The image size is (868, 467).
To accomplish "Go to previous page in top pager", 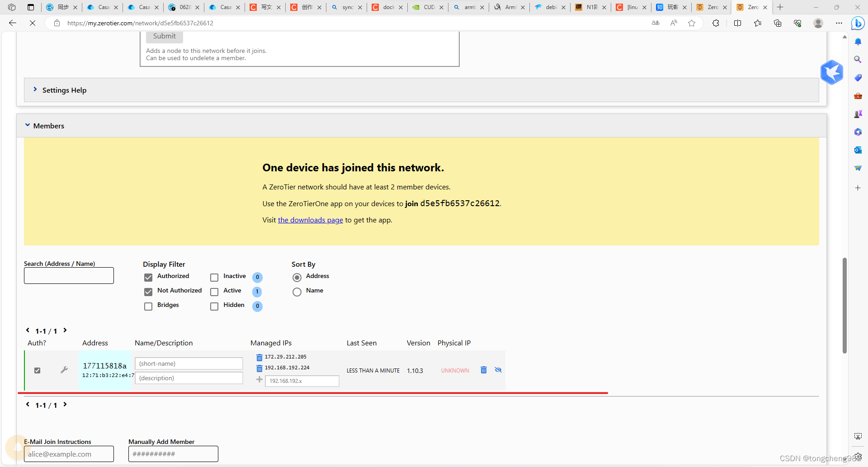I will pyautogui.click(x=28, y=330).
